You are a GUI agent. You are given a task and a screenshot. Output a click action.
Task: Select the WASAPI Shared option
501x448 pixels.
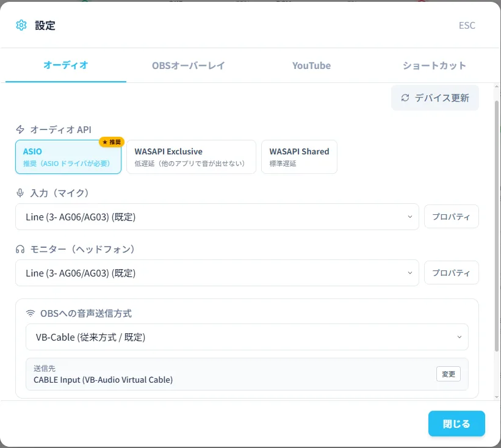(299, 157)
